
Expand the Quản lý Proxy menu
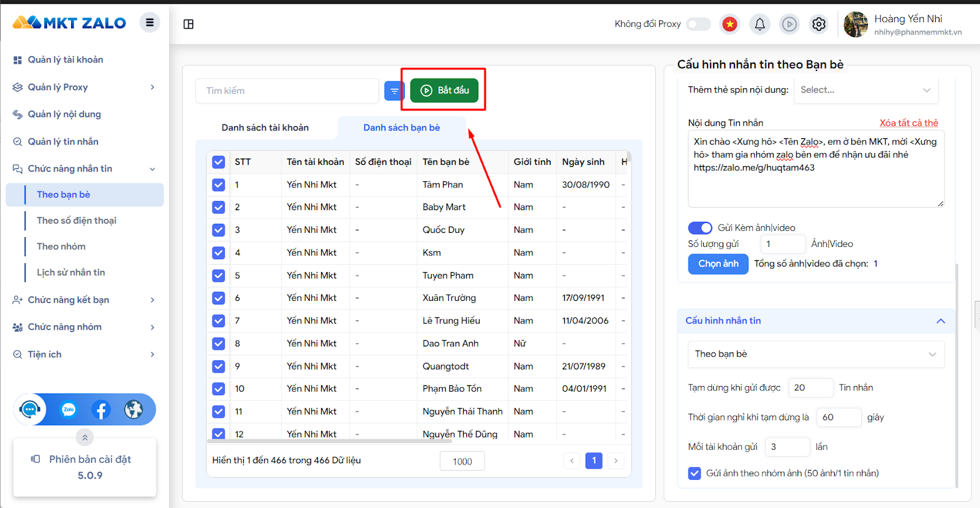coord(85,87)
